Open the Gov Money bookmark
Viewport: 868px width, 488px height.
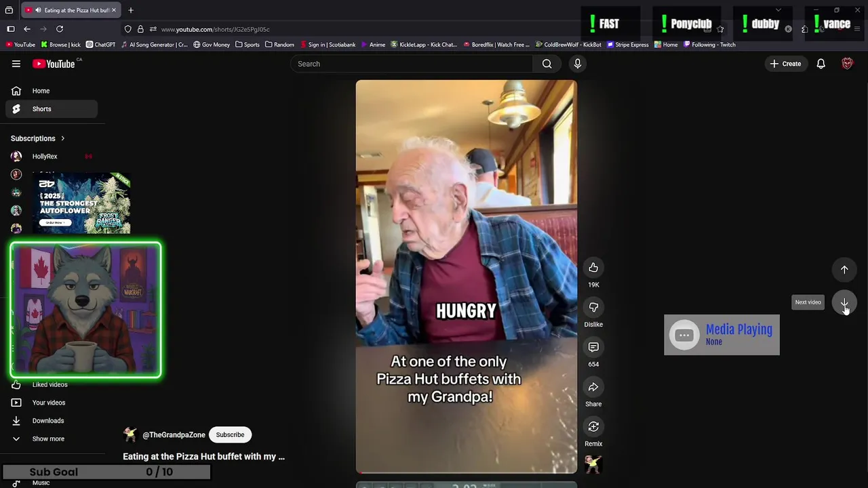point(212,45)
